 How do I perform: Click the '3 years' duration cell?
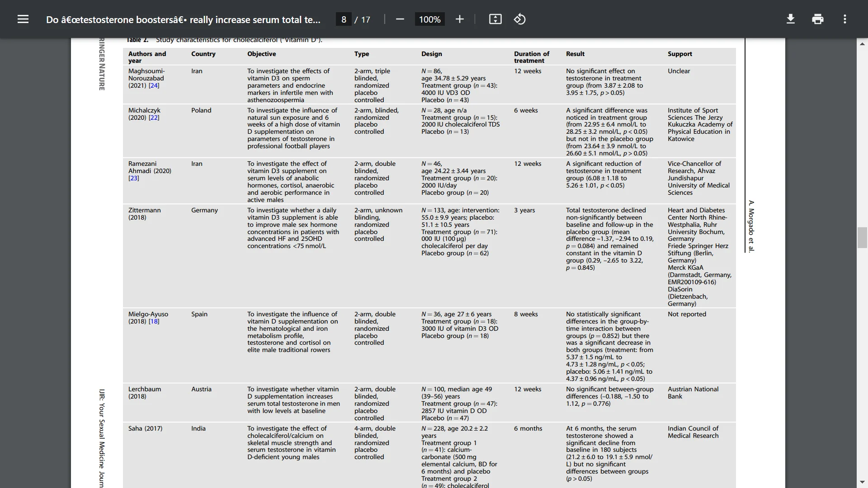(524, 210)
